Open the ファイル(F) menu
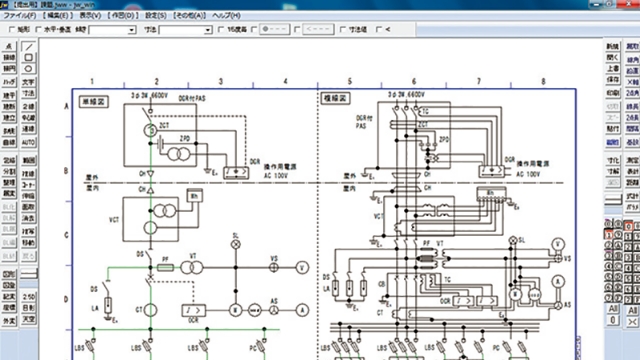The height and width of the screenshot is (360, 640). click(x=19, y=16)
